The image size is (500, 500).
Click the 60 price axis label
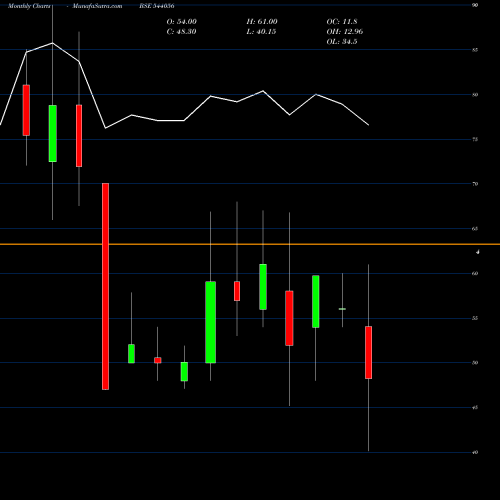pyautogui.click(x=475, y=273)
